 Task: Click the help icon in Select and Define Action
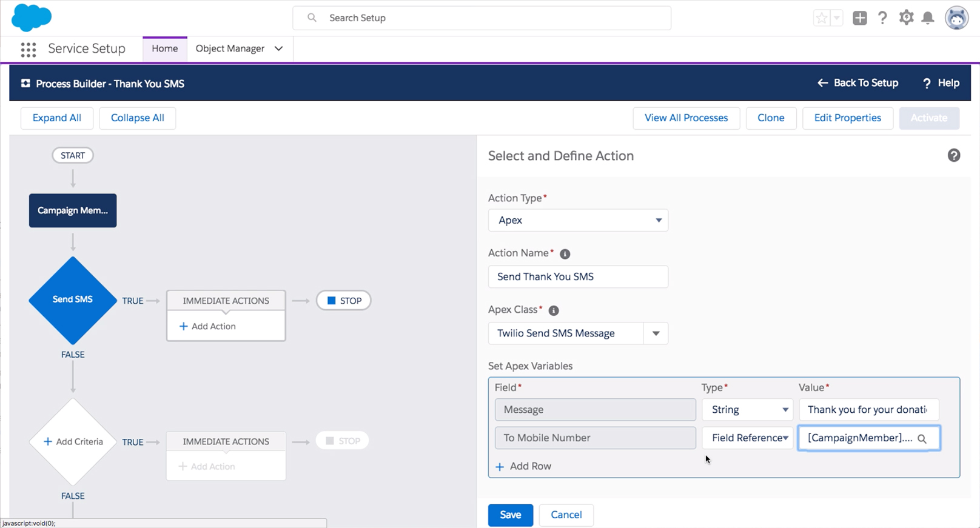954,155
